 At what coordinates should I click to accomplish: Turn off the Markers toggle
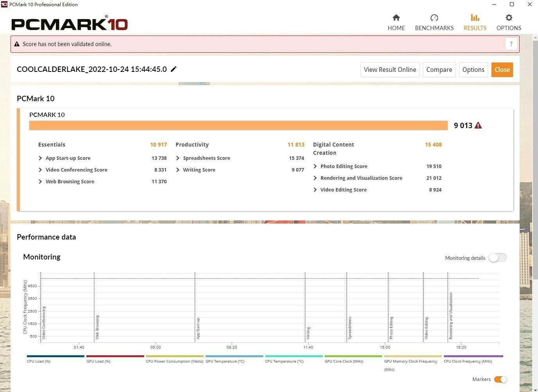coord(500,379)
